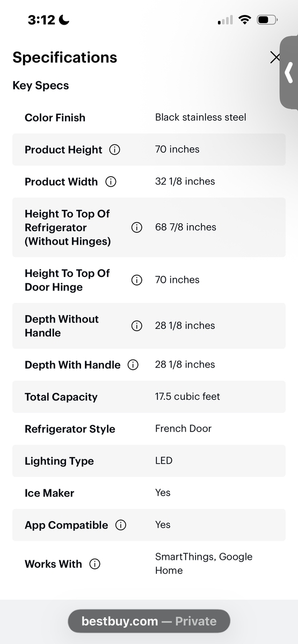
Task: Tap info icon beside Product Width
Action: [111, 182]
